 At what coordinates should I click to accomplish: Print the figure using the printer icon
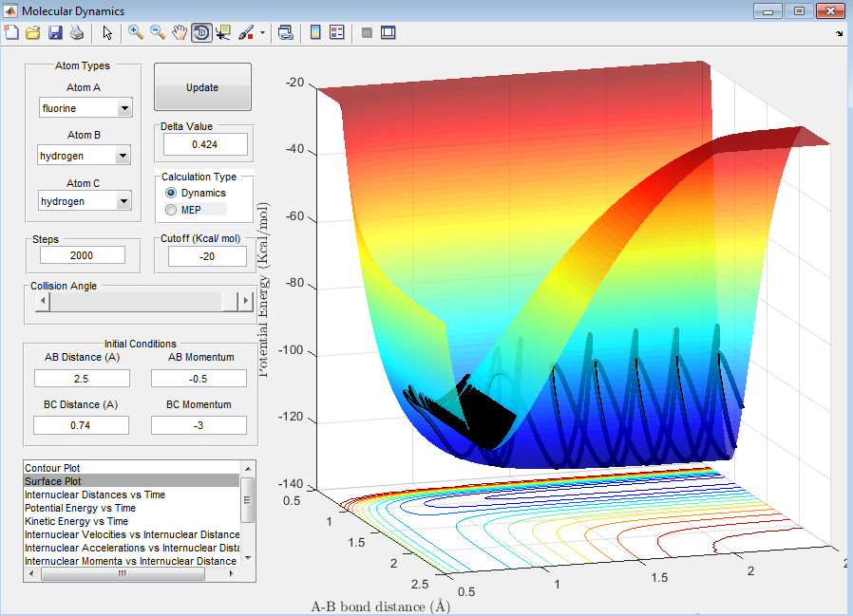[77, 32]
